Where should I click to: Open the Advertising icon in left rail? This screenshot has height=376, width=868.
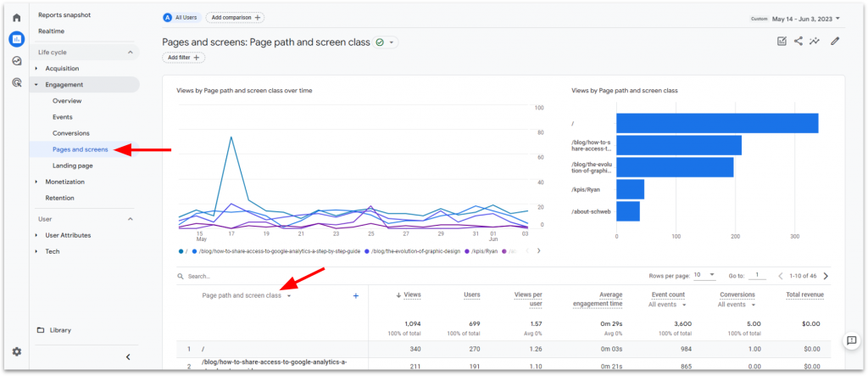[x=16, y=82]
